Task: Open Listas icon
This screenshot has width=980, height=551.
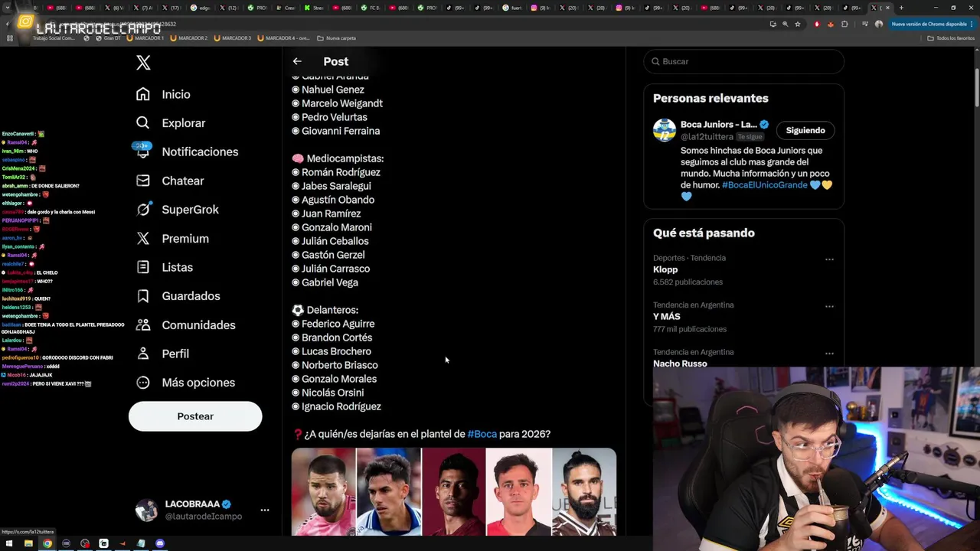Action: [143, 267]
